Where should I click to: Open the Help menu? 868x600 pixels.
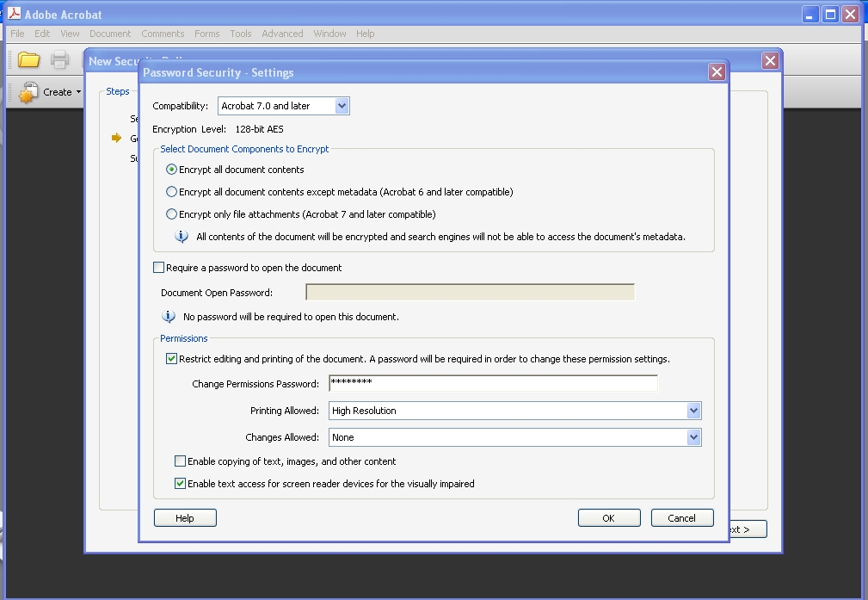pyautogui.click(x=366, y=34)
